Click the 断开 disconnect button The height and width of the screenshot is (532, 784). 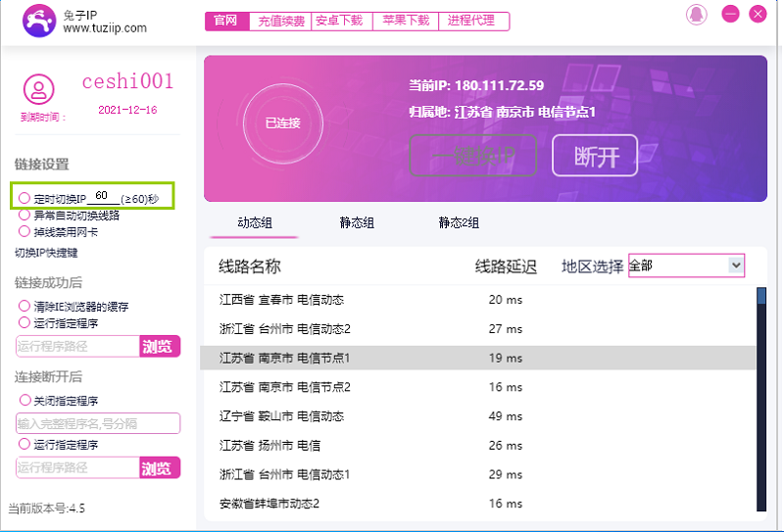tap(595, 156)
